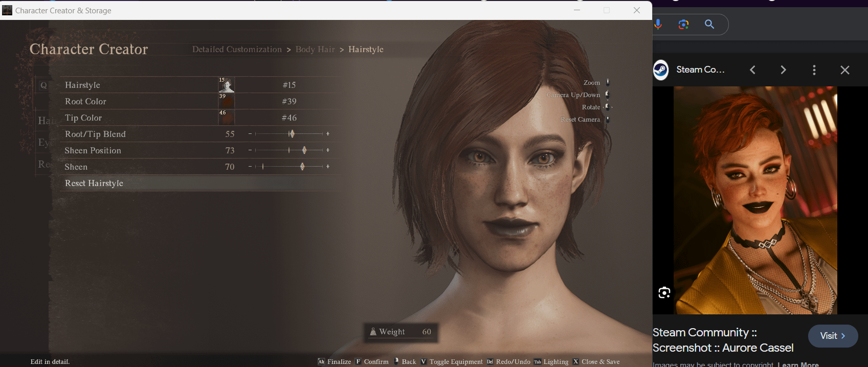Screen dimensions: 868x367
Task: Click the X key icon
Action: (x=575, y=361)
